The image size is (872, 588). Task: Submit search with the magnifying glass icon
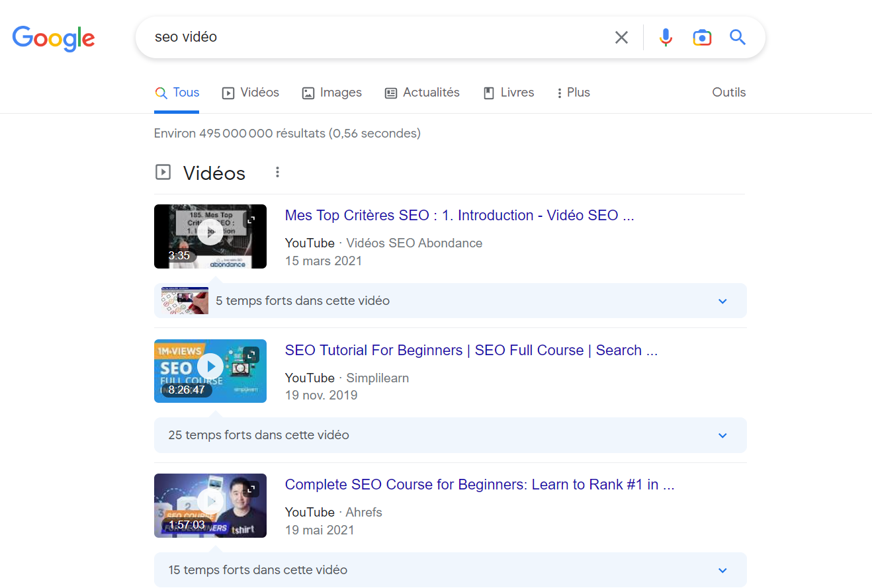click(x=738, y=37)
